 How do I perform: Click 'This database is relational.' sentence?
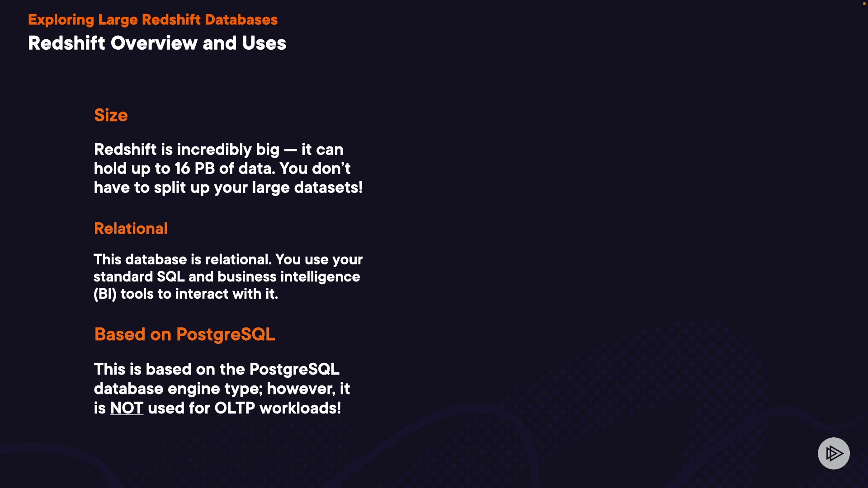[x=182, y=259]
